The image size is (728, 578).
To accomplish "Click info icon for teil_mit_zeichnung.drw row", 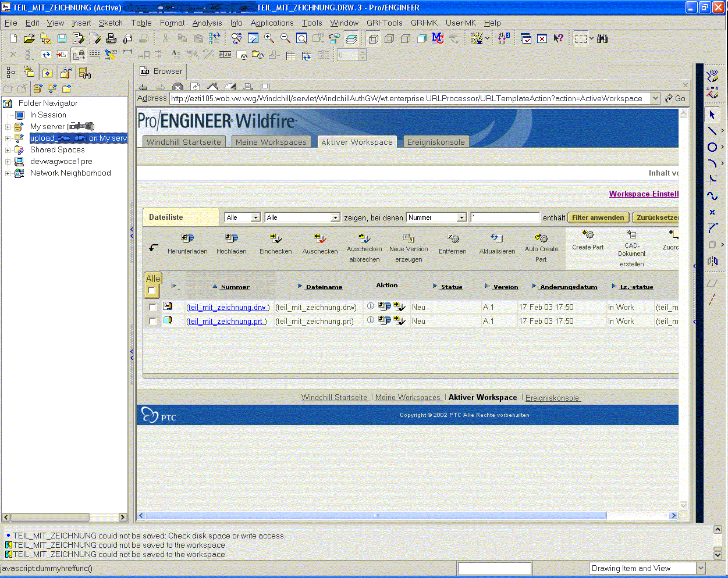I will pyautogui.click(x=371, y=306).
